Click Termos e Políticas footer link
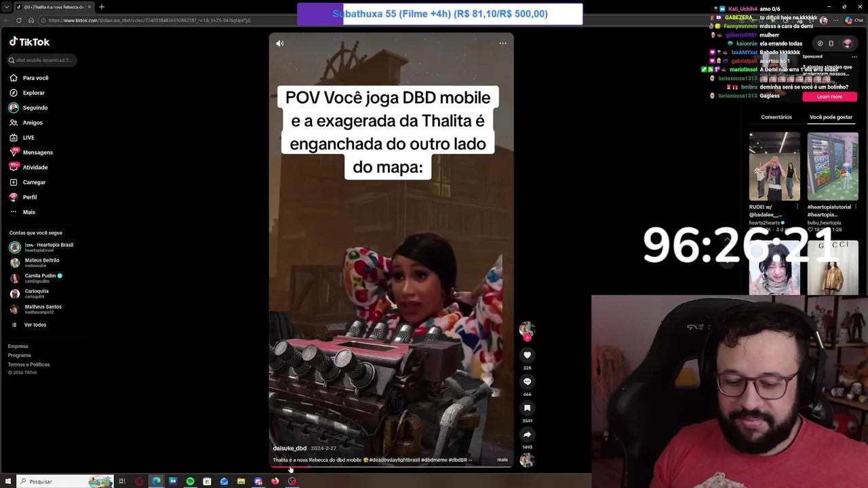 pyautogui.click(x=29, y=365)
